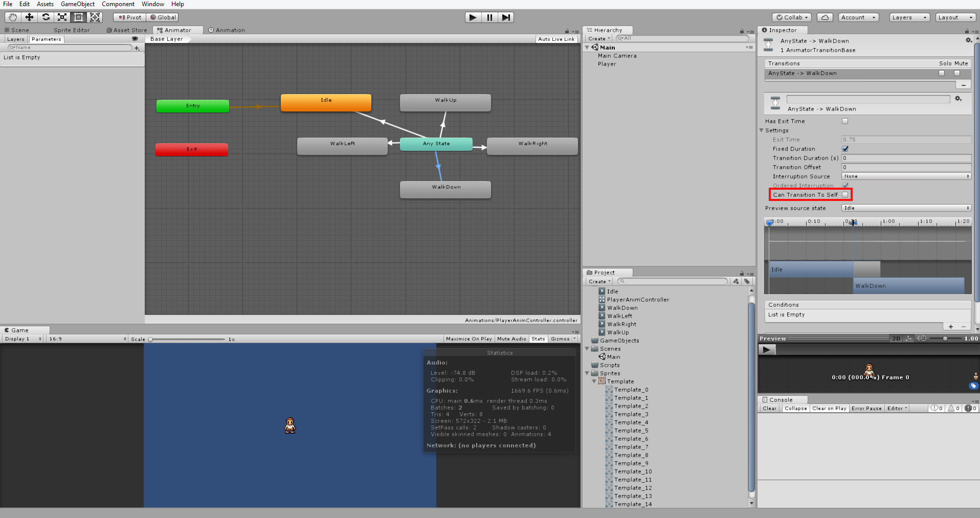
Task: Select the WalkDown state node in Animator
Action: point(445,189)
